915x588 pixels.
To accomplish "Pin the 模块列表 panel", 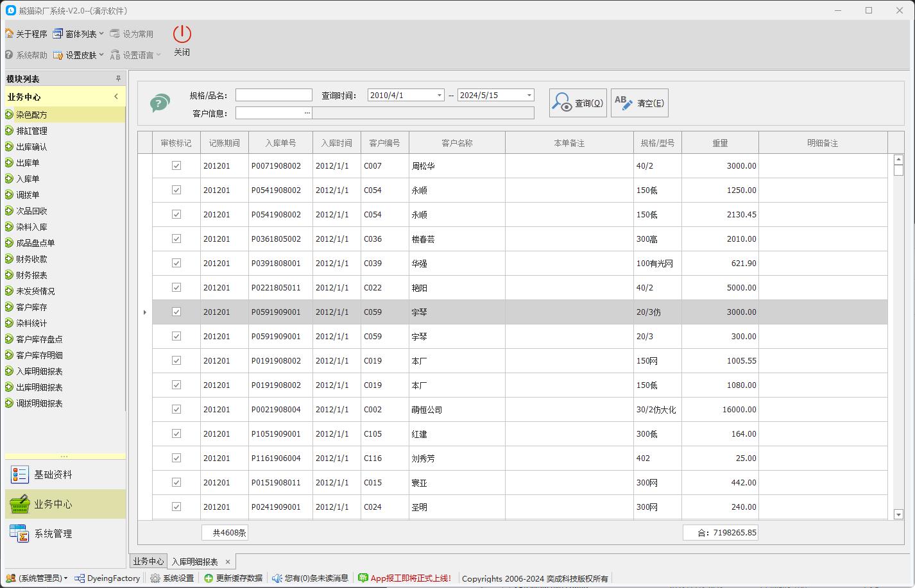I will 118,79.
